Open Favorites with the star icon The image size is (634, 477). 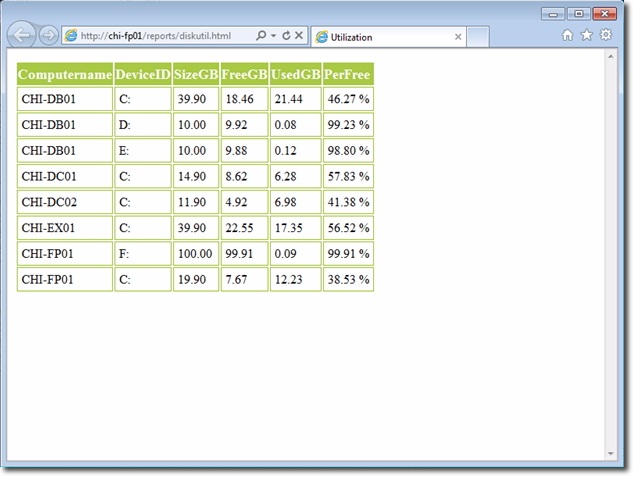tap(586, 35)
